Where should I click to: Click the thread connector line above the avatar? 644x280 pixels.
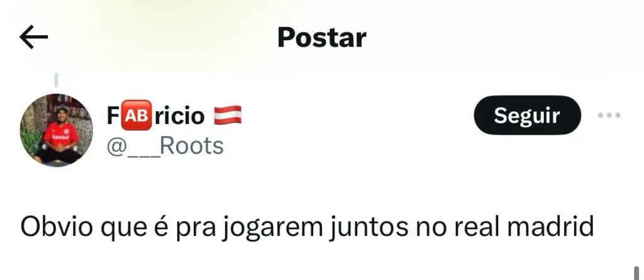coord(56,80)
